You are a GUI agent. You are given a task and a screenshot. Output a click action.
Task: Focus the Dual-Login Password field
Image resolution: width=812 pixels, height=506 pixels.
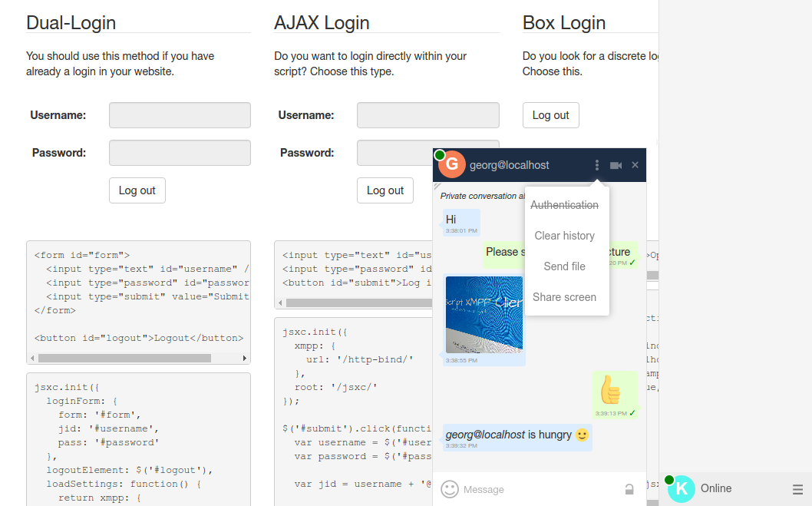(x=180, y=153)
